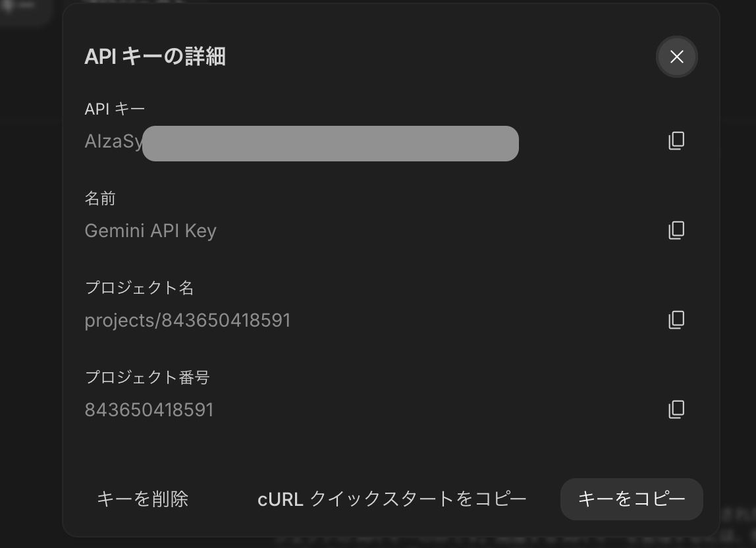Copy the API key value icon
This screenshot has height=548, width=756.
(x=676, y=141)
